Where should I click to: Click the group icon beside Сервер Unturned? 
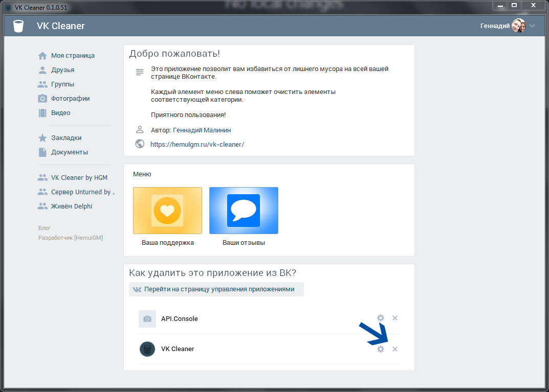(x=42, y=192)
